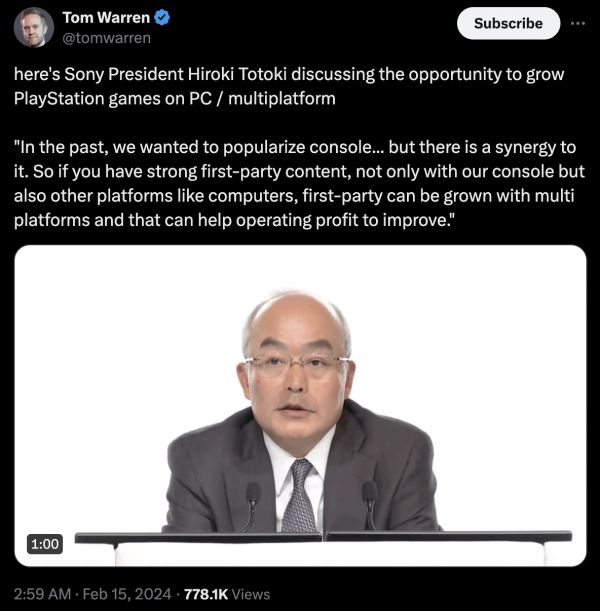
Task: Click the right microphone in video frame
Action: [369, 505]
